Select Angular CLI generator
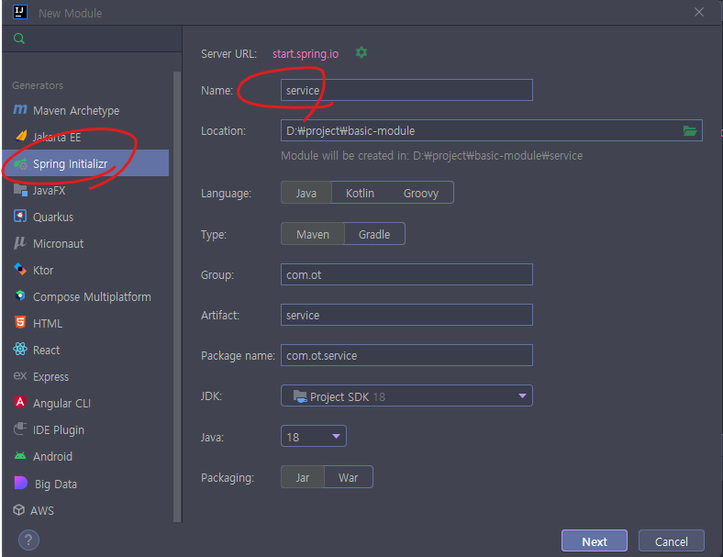The width and height of the screenshot is (723, 557). [86, 403]
